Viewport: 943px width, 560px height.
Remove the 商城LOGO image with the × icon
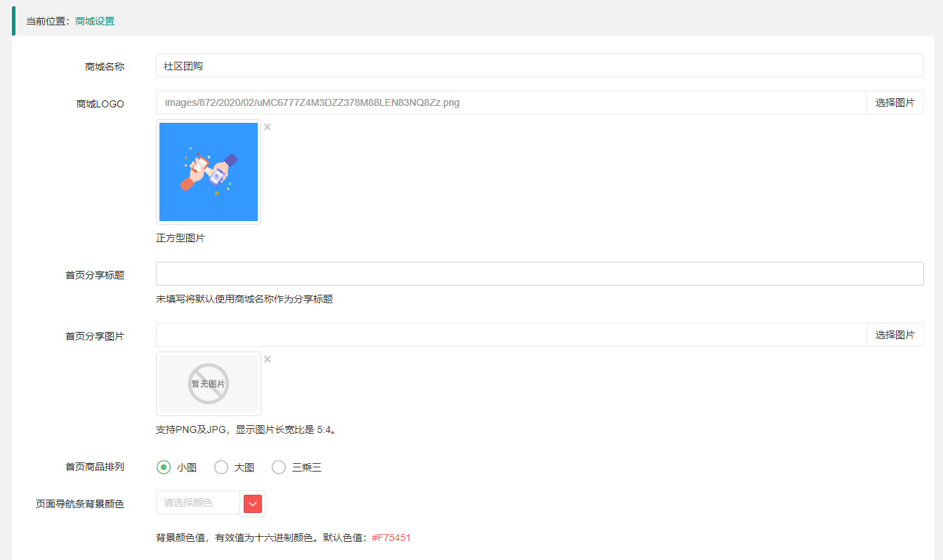coord(268,127)
